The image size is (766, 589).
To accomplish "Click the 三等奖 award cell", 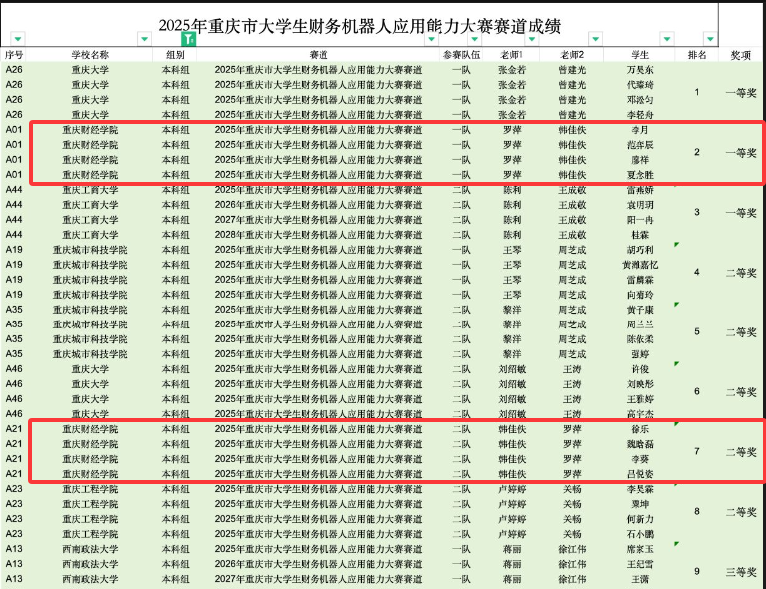I will tap(741, 571).
